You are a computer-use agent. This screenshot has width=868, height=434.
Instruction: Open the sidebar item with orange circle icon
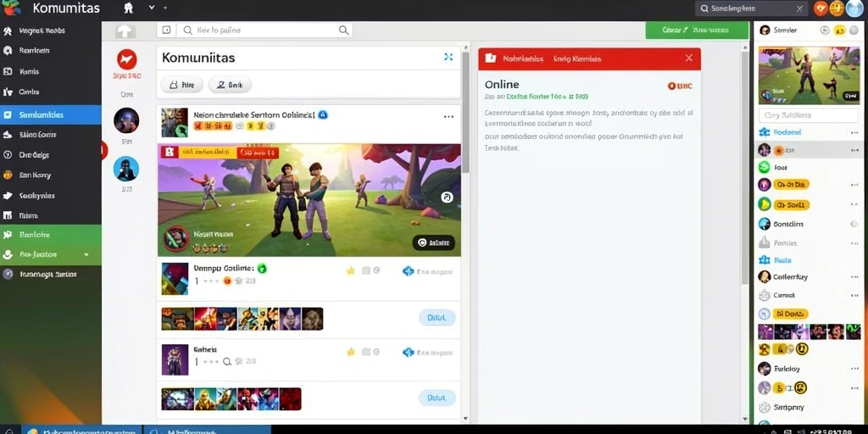tap(50, 175)
